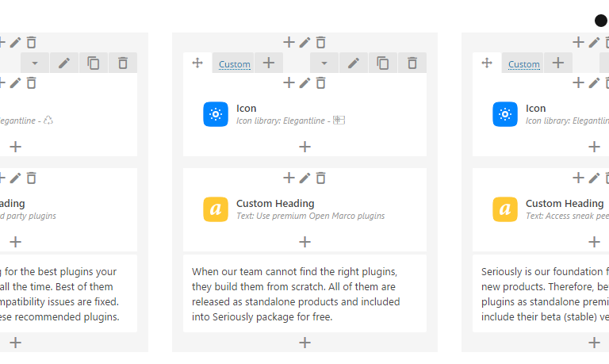Click move handle of right column row

(x=487, y=63)
